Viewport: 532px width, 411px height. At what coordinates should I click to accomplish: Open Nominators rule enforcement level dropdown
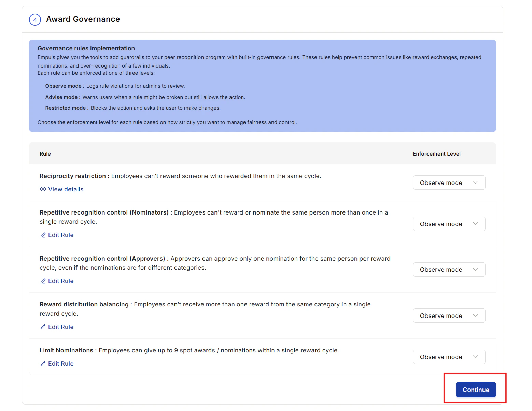[x=449, y=224]
